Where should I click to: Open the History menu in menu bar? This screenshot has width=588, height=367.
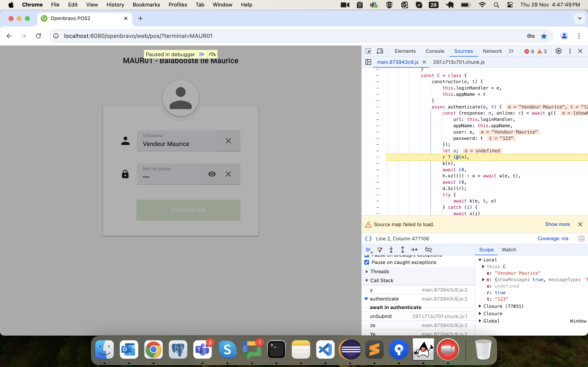115,5
